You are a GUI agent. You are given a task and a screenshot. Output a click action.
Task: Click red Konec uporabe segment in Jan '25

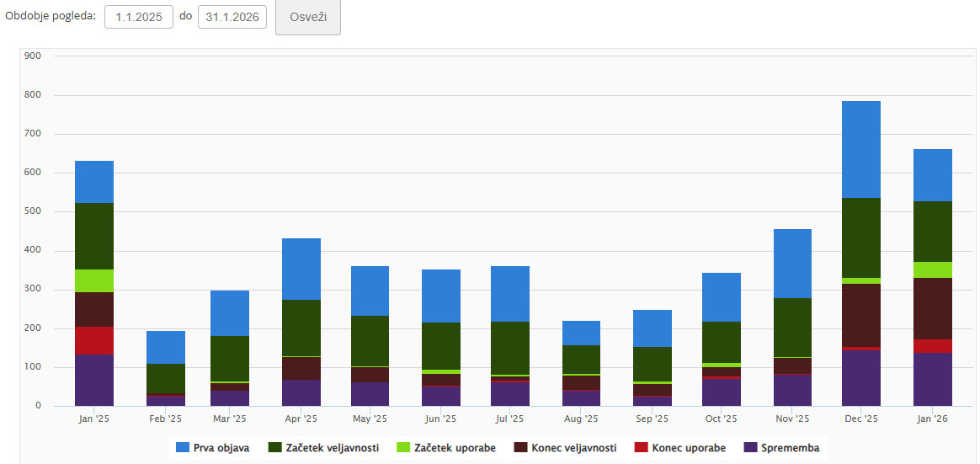pyautogui.click(x=94, y=340)
